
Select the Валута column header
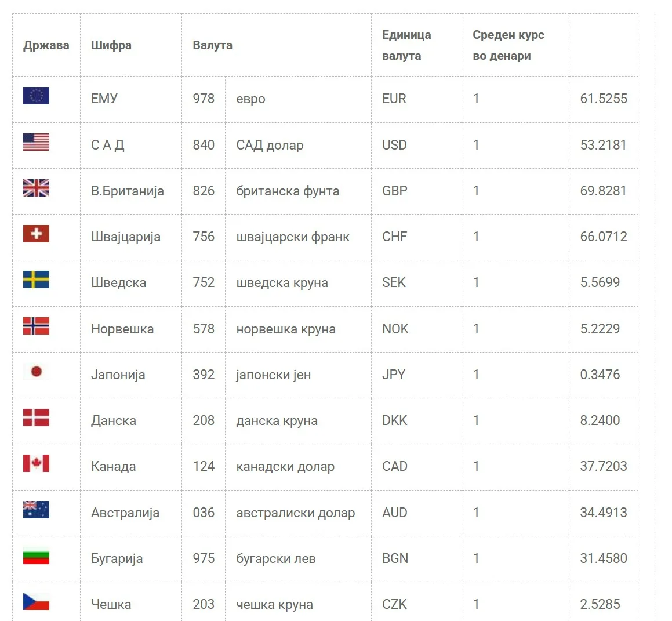point(212,45)
